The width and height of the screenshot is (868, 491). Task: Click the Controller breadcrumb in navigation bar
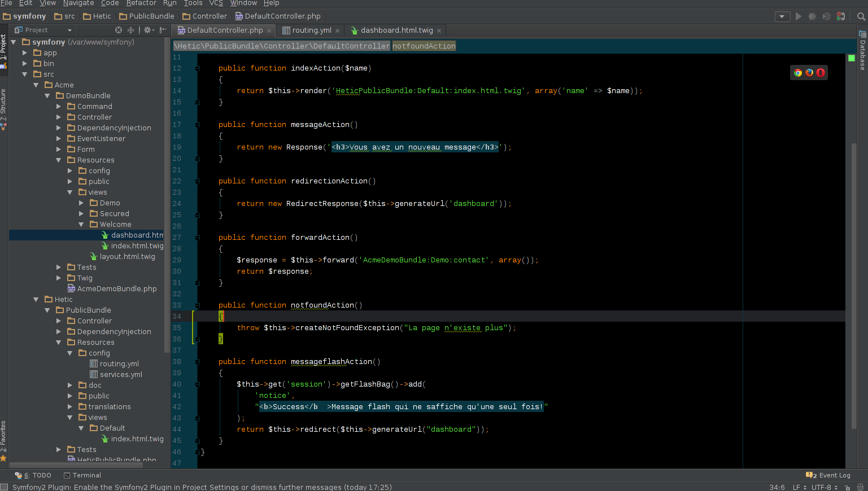[204, 16]
